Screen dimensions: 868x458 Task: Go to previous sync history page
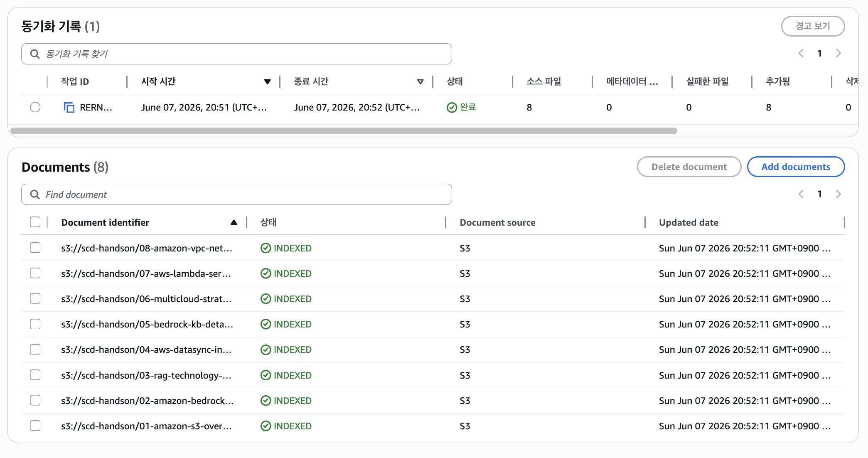tap(801, 53)
